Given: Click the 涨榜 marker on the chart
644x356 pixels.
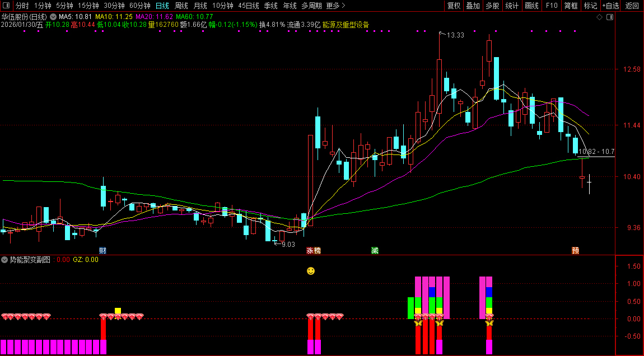Looking at the screenshot, I should (314, 250).
